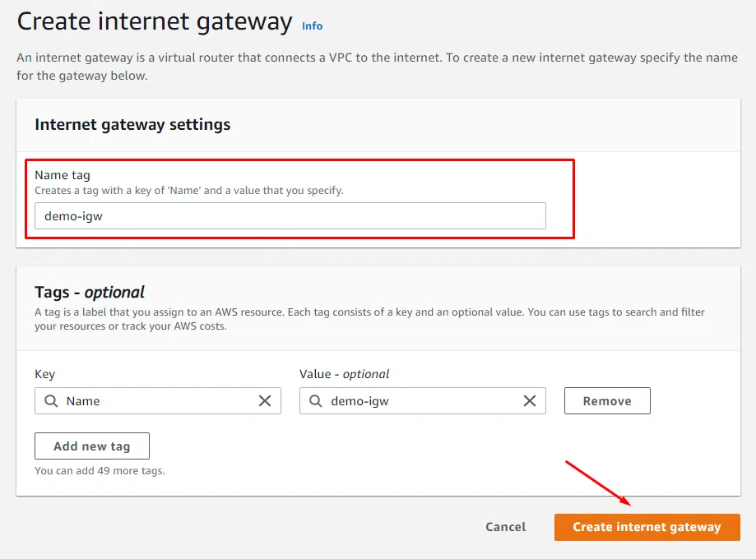The image size is (756, 559).
Task: Click the 'You can add 49 more tags' note
Action: [100, 471]
